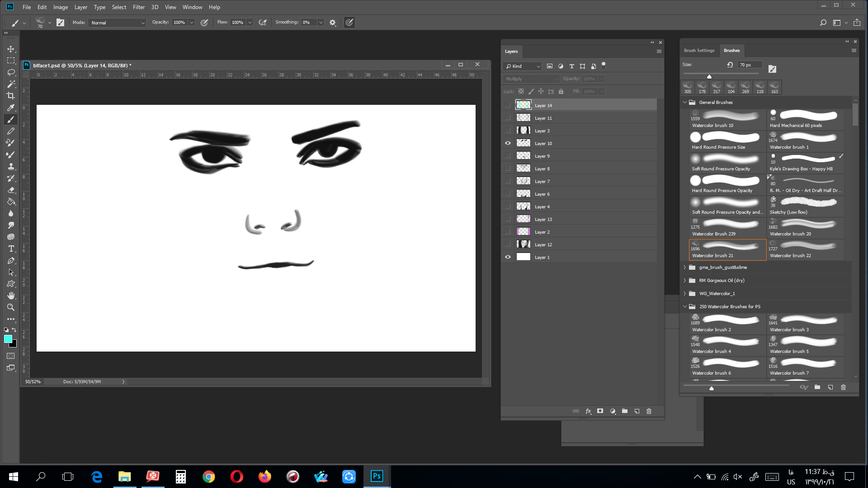Select the Move tool
Screen dimensions: 868x488
[x=11, y=49]
